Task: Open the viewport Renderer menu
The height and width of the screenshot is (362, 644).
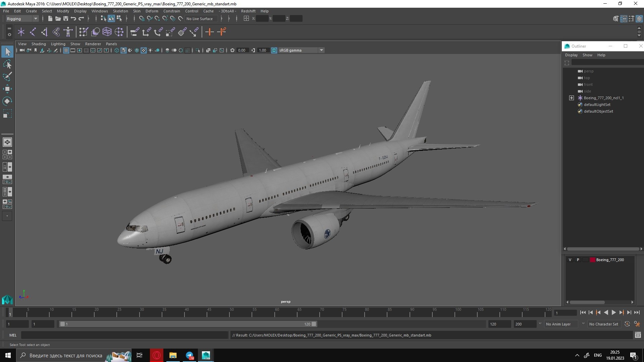Action: click(93, 44)
